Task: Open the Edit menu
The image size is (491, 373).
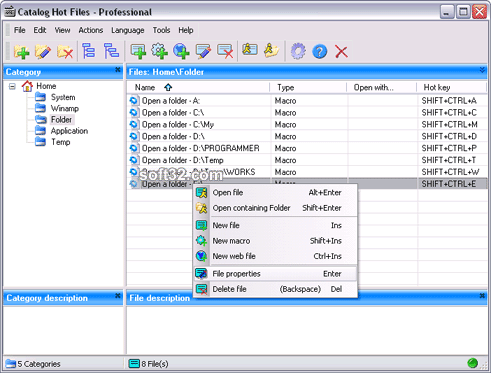Action: (x=40, y=30)
